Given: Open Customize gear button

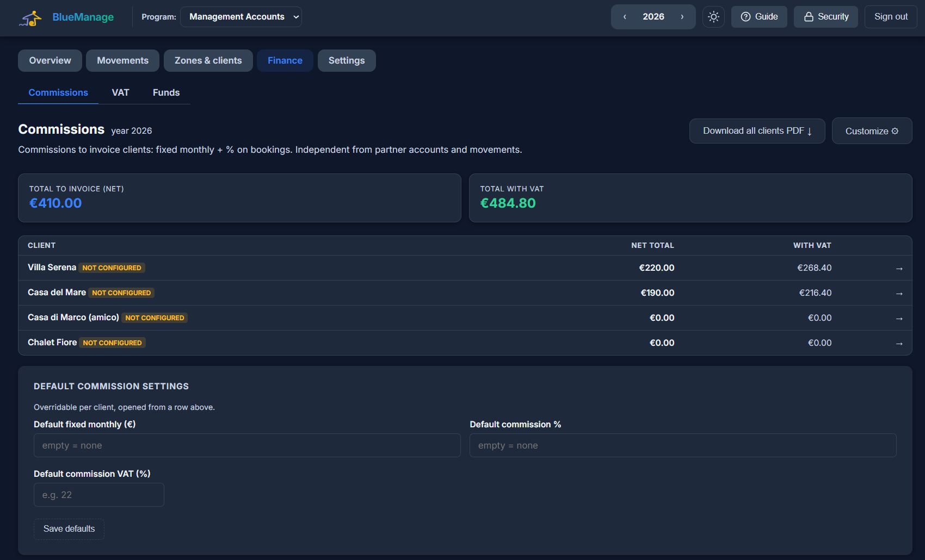Looking at the screenshot, I should 872,131.
